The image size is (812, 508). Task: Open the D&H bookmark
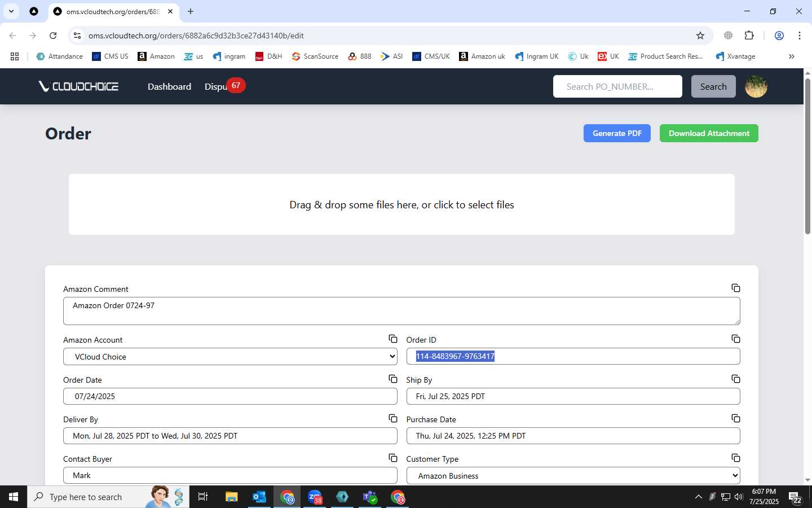tap(269, 56)
